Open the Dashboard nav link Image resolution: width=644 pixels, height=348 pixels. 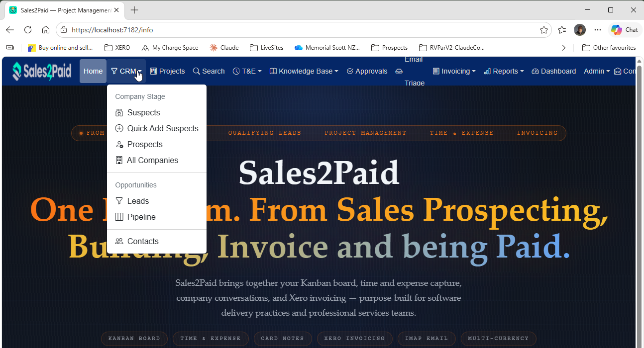click(x=554, y=71)
